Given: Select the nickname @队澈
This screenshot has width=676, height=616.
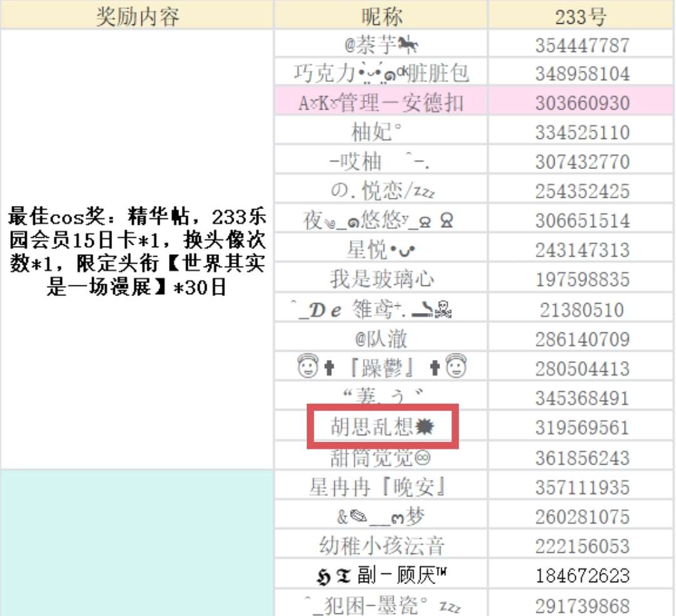Looking at the screenshot, I should pos(381,339).
